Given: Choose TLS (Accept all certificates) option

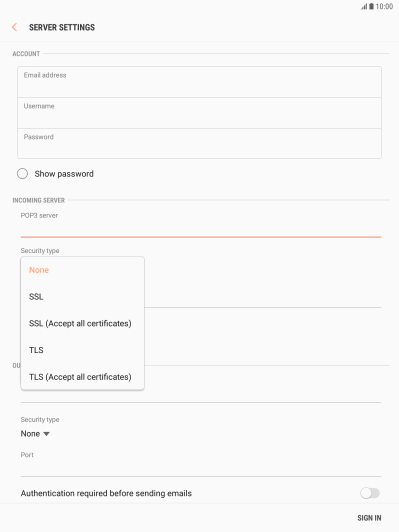Looking at the screenshot, I should pyautogui.click(x=82, y=377).
